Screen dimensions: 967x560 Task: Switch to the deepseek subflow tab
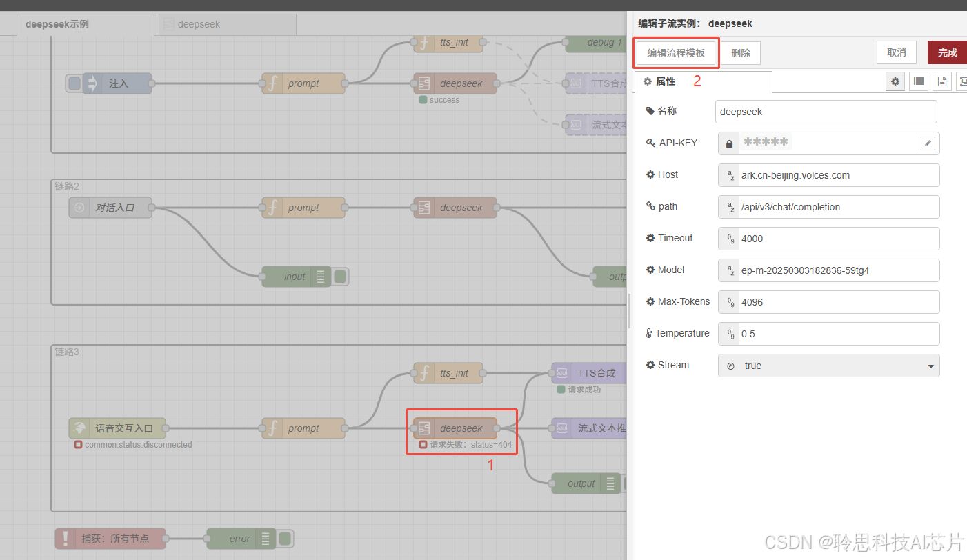(228, 24)
